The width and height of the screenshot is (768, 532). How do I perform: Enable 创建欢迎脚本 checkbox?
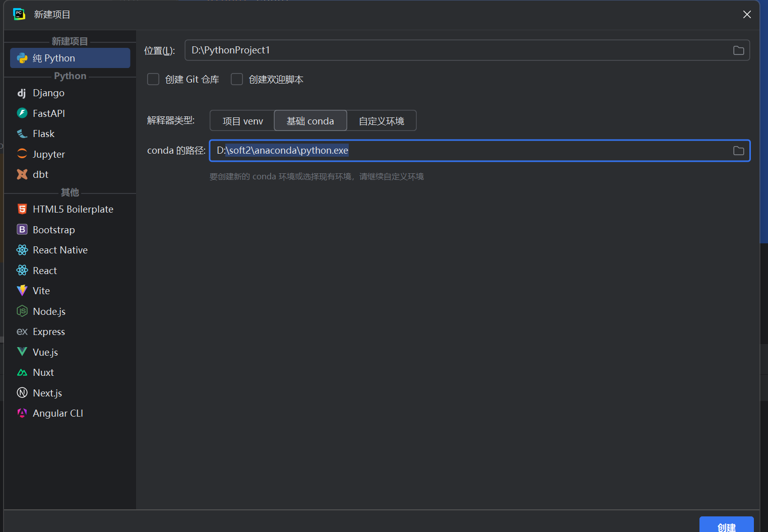(237, 79)
